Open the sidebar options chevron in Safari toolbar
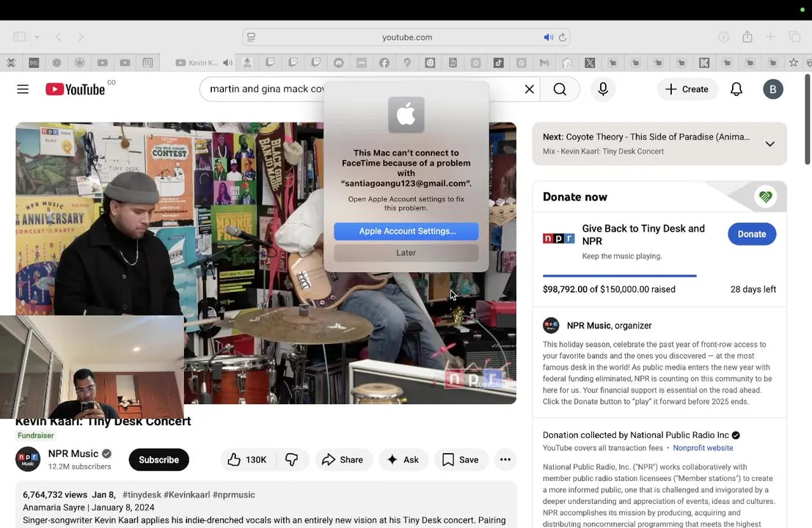This screenshot has width=812, height=528. [37, 37]
